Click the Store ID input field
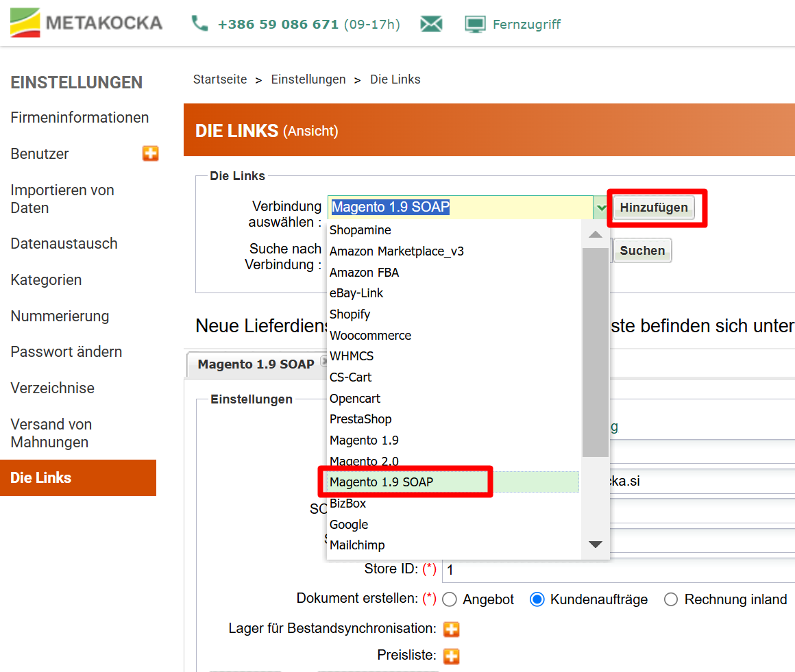This screenshot has height=672, width=795. (x=619, y=570)
